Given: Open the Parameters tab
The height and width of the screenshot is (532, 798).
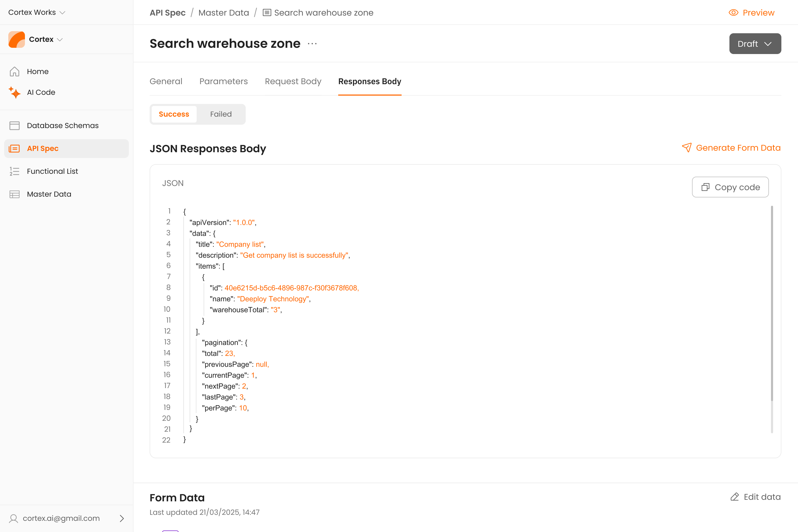Looking at the screenshot, I should tap(223, 81).
